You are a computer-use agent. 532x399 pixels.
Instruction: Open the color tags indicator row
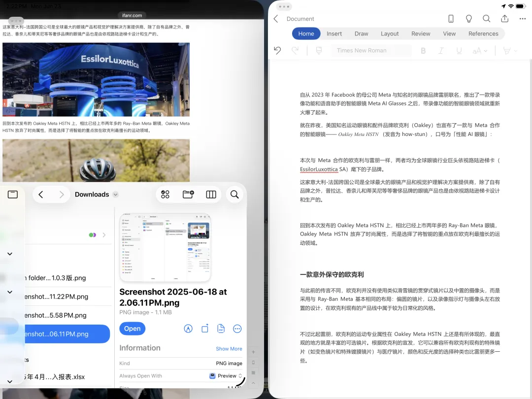(x=97, y=235)
